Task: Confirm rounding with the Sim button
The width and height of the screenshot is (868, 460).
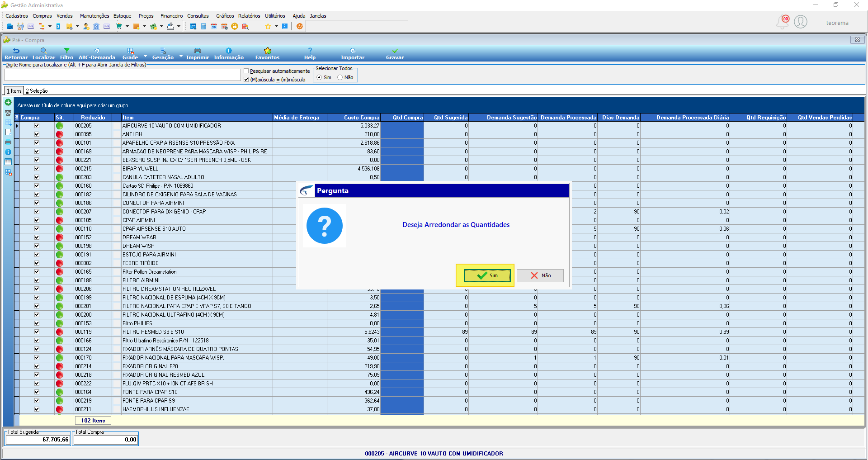Action: (x=487, y=275)
